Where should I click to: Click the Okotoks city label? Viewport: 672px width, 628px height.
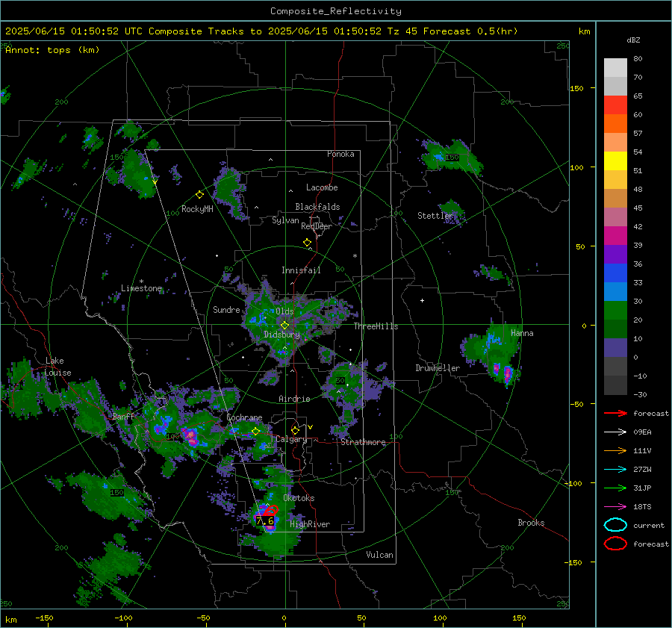pos(299,498)
